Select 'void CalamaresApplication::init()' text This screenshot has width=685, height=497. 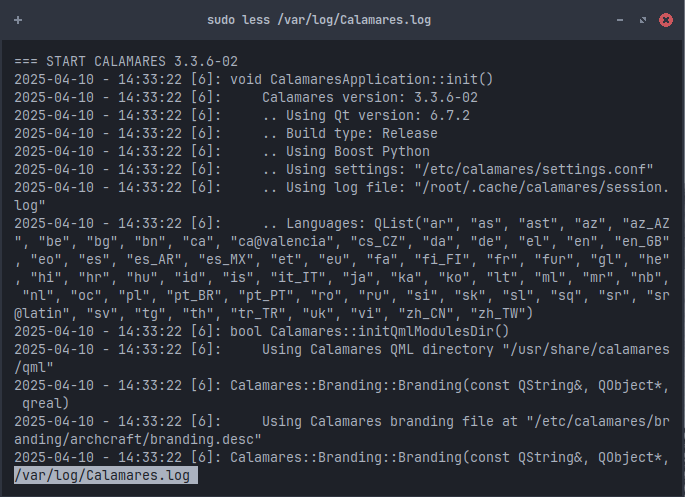coord(362,79)
